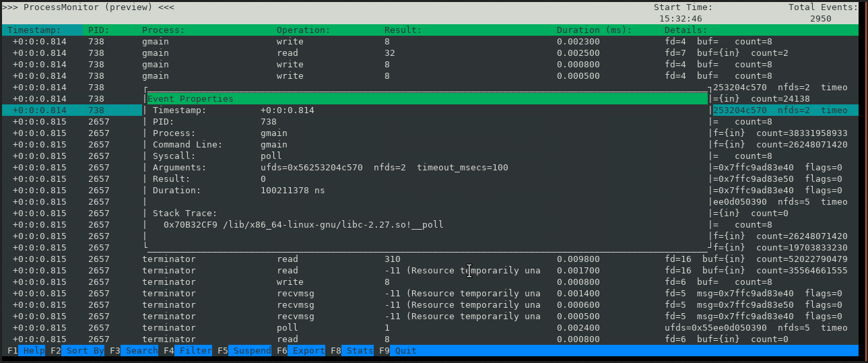Click details cell with count=35564661555
The image size is (868, 363).
tap(756, 271)
